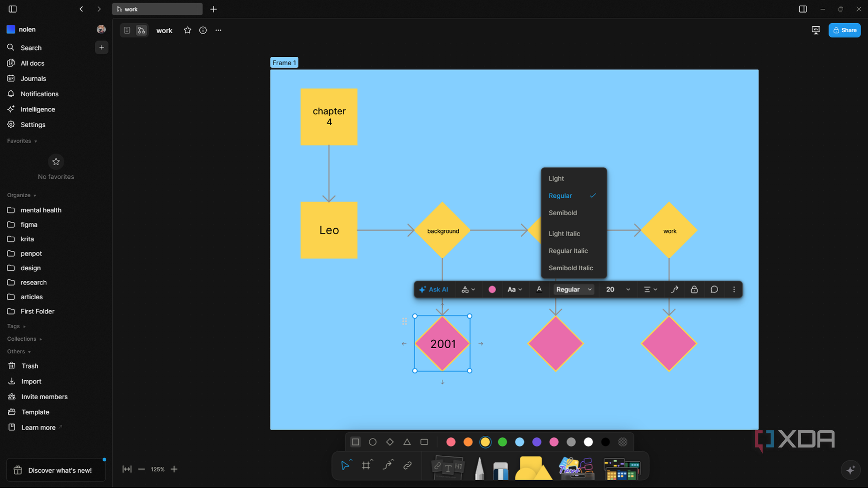Click the Share button
The width and height of the screenshot is (868, 488).
844,30
